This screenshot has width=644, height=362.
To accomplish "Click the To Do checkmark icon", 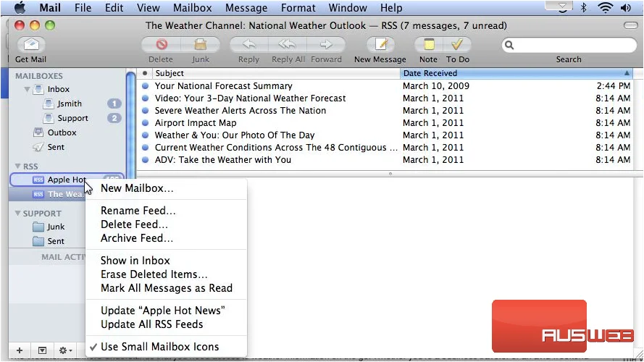I will [456, 44].
